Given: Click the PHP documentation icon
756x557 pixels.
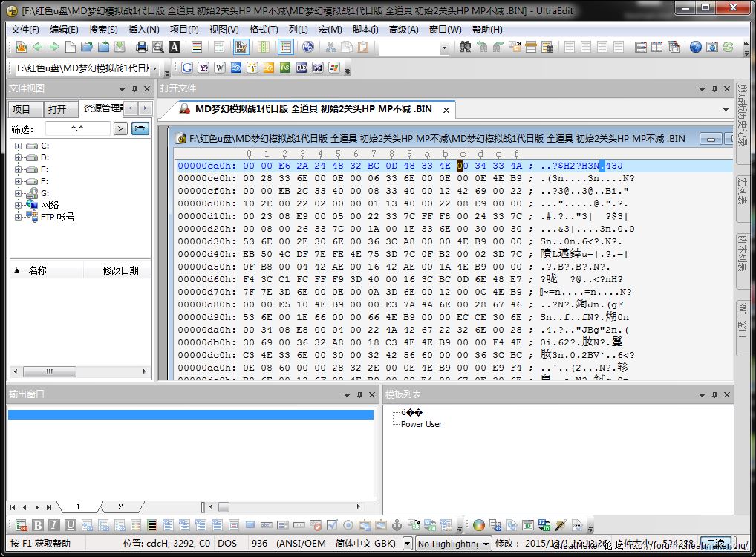Looking at the screenshot, I should point(302,68).
